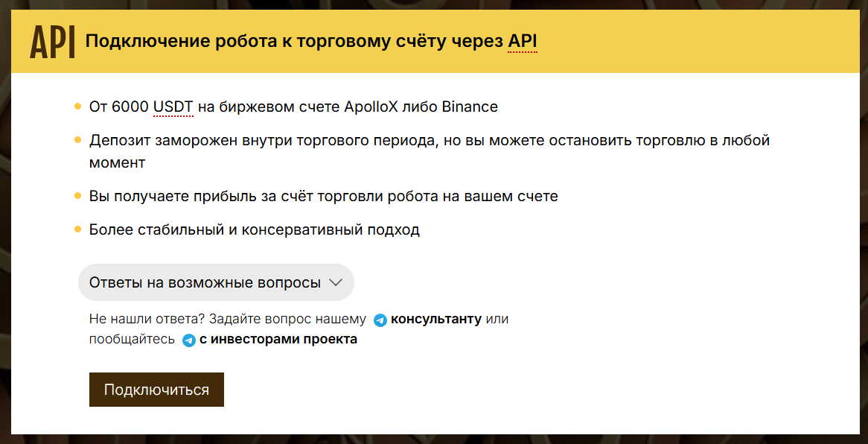868x444 pixels.
Task: Click yellow bullet beside Депозит заморожен line
Action: (77, 139)
